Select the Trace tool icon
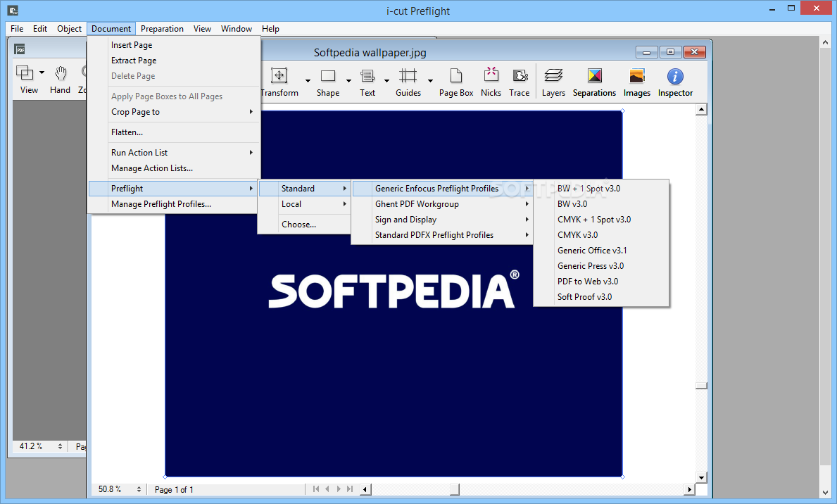Viewport: 837px width, 504px height. point(520,76)
